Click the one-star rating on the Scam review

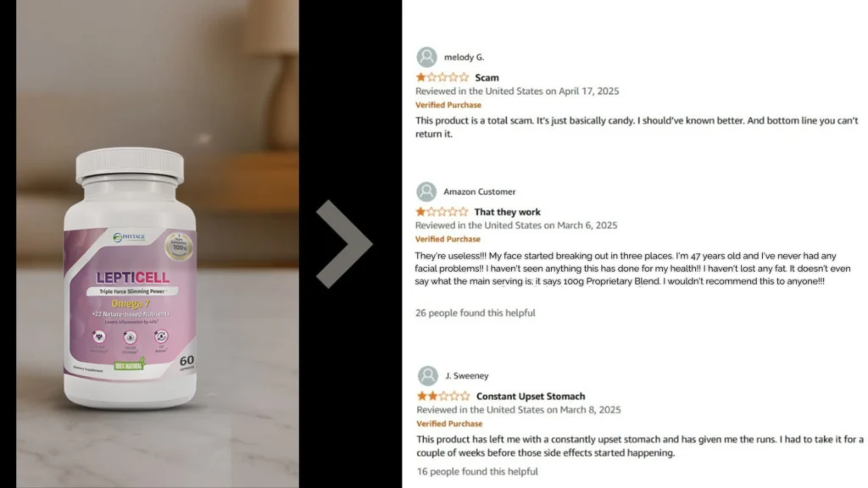[x=442, y=77]
